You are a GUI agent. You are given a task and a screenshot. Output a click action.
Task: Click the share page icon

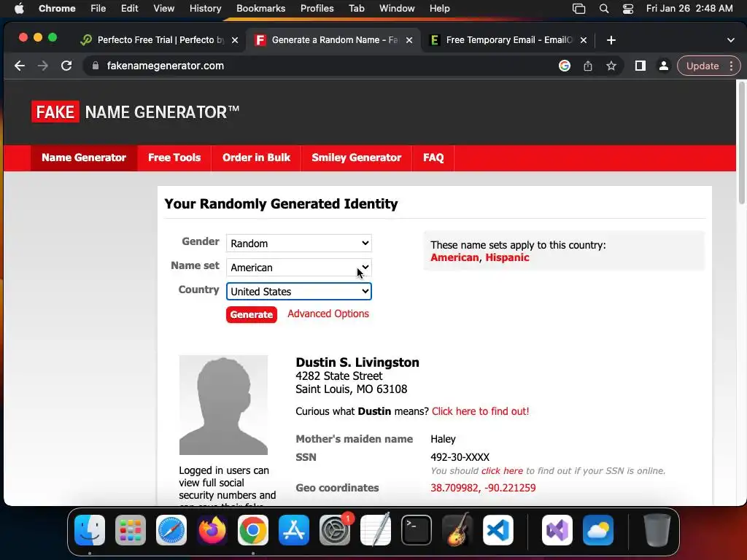pos(588,66)
